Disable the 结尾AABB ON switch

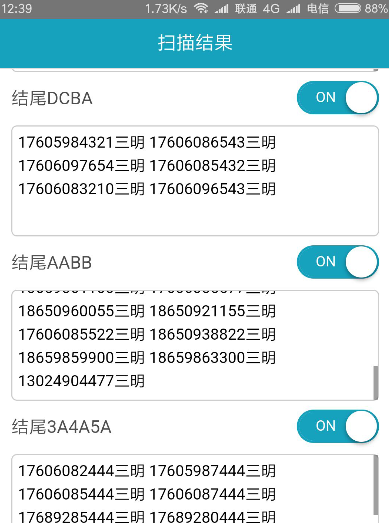click(338, 262)
